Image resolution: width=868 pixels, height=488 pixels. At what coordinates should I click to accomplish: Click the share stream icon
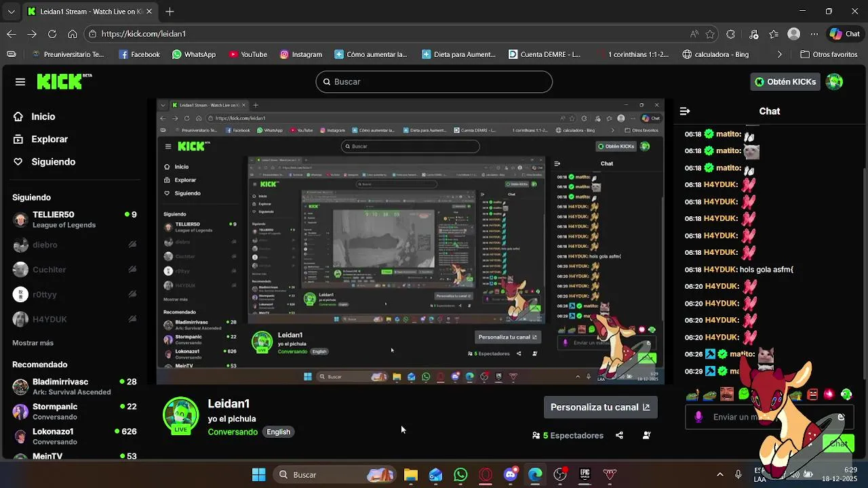[619, 436]
